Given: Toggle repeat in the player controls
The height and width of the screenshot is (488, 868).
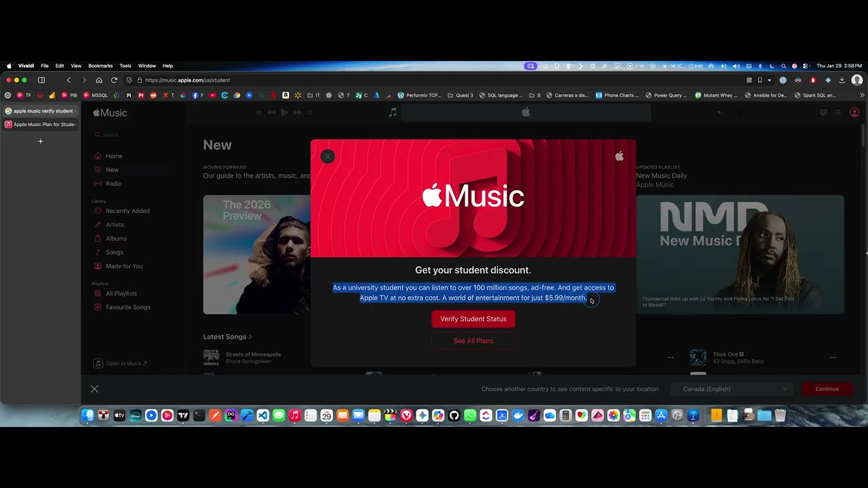Looking at the screenshot, I should [x=310, y=113].
